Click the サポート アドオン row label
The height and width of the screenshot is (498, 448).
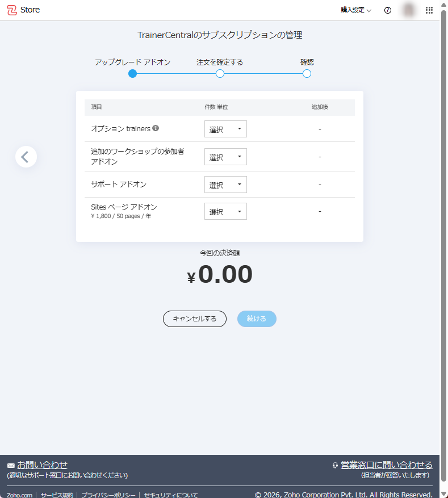pos(119,184)
